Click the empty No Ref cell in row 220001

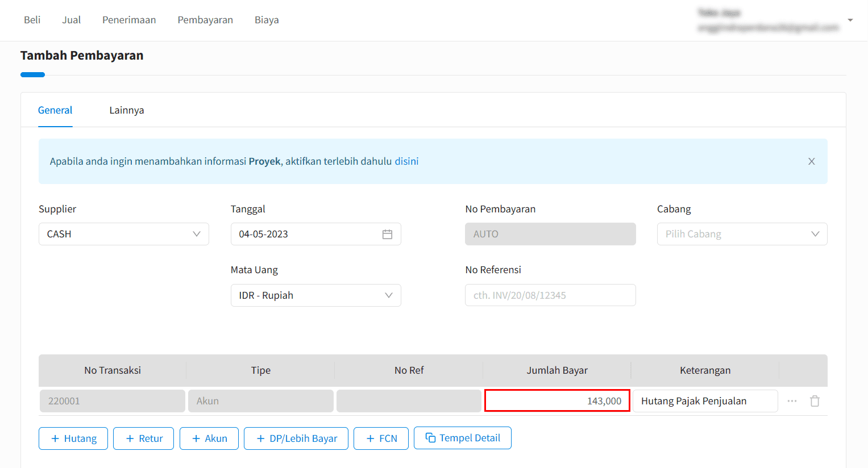tap(409, 401)
